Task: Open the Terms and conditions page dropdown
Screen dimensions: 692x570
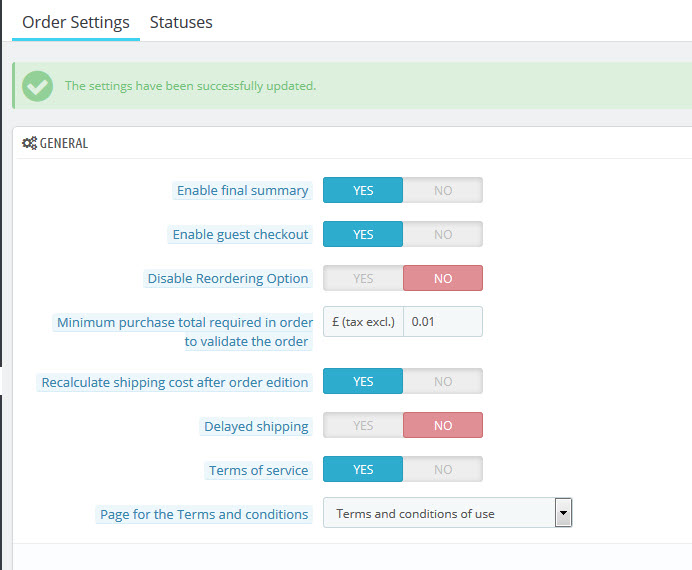Action: [x=446, y=514]
